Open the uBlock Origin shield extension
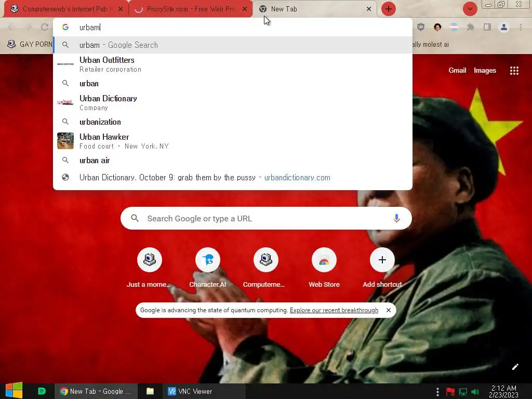Image resolution: width=532 pixels, height=399 pixels. 421,27
